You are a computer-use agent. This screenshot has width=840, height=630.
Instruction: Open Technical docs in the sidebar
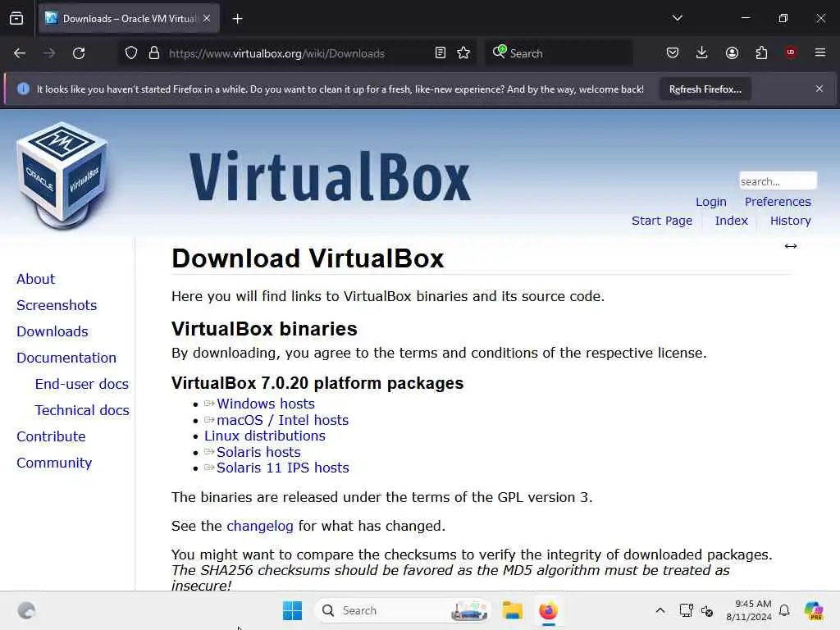[x=82, y=410]
